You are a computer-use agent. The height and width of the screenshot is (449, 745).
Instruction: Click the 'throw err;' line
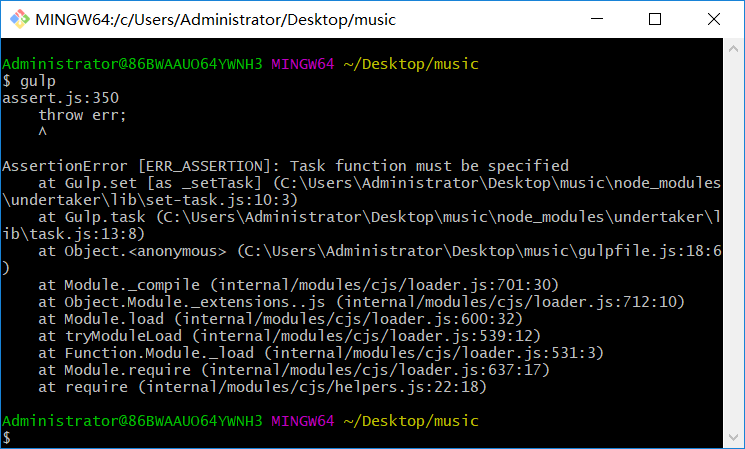coord(82,115)
